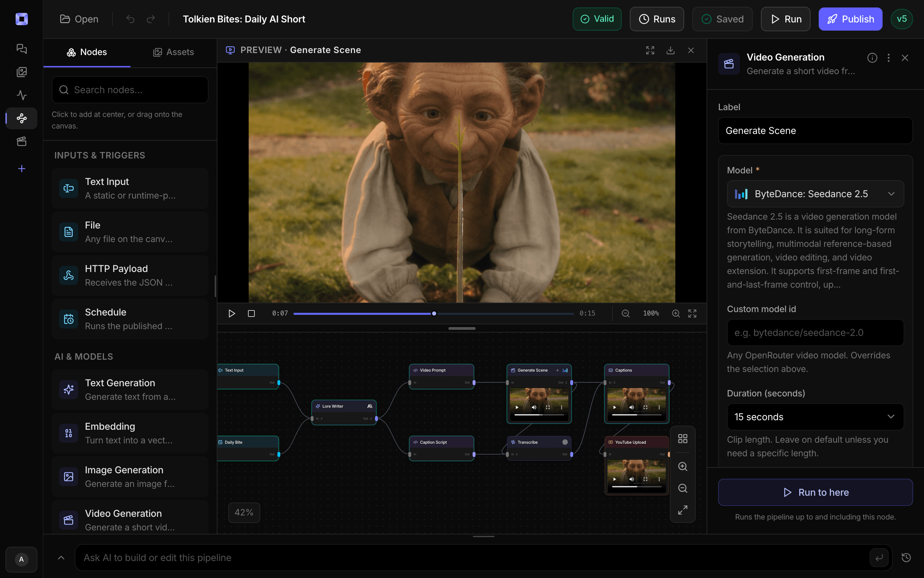Play the preview video
Image resolution: width=924 pixels, height=578 pixels.
231,313
